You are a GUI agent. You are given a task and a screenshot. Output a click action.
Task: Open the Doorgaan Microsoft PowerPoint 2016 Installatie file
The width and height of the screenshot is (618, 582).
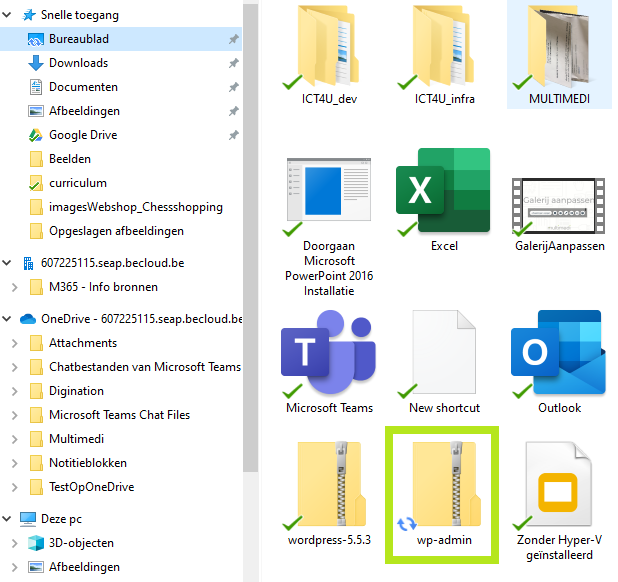tap(329, 190)
